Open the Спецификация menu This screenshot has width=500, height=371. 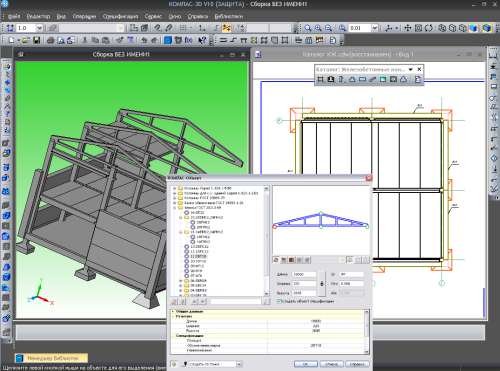pos(120,16)
